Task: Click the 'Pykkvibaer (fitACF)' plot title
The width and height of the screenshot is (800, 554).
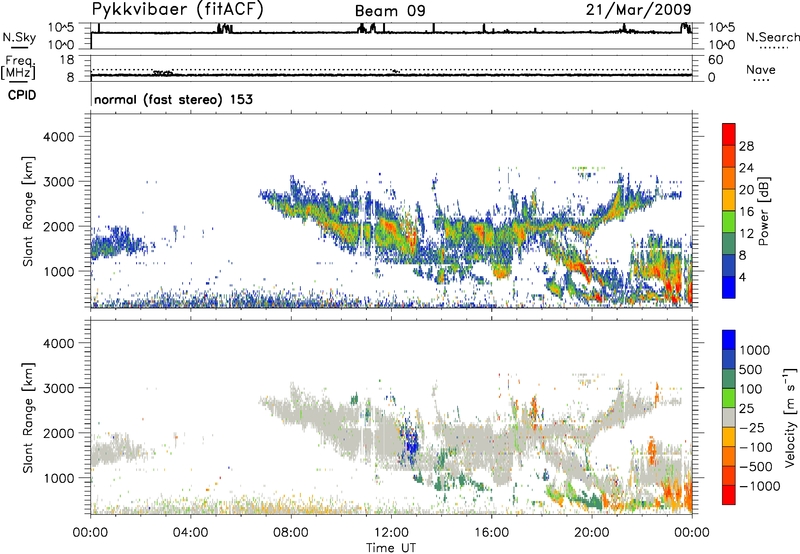Action: tap(178, 9)
